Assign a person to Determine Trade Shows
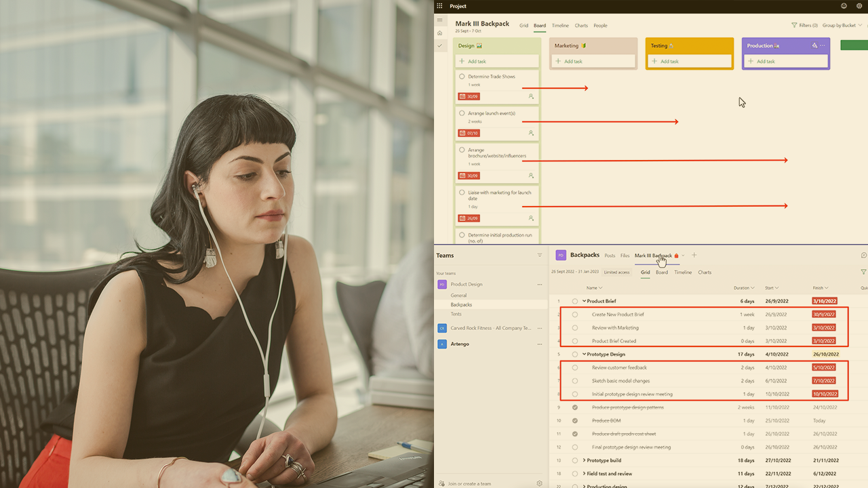Viewport: 868px width, 488px height. pos(531,97)
